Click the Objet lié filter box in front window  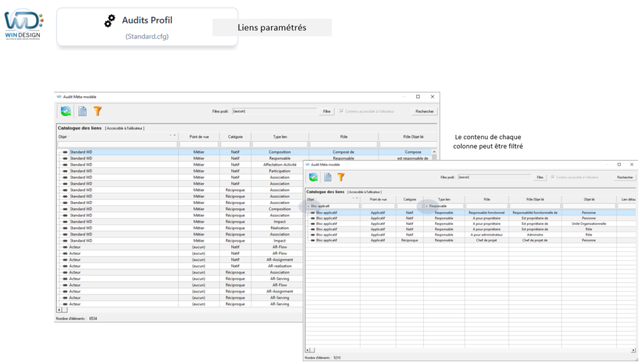589,206
